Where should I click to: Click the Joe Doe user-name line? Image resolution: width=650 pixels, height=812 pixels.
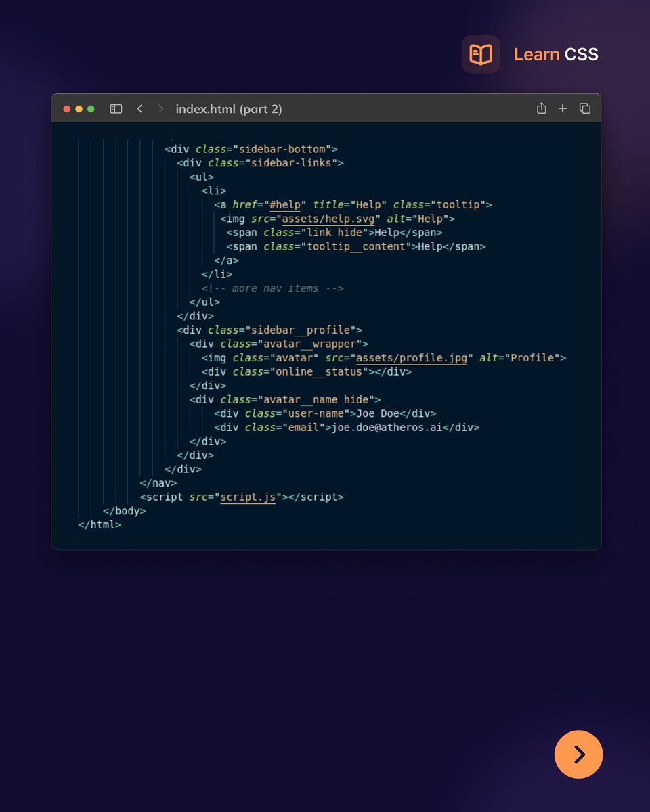[326, 413]
